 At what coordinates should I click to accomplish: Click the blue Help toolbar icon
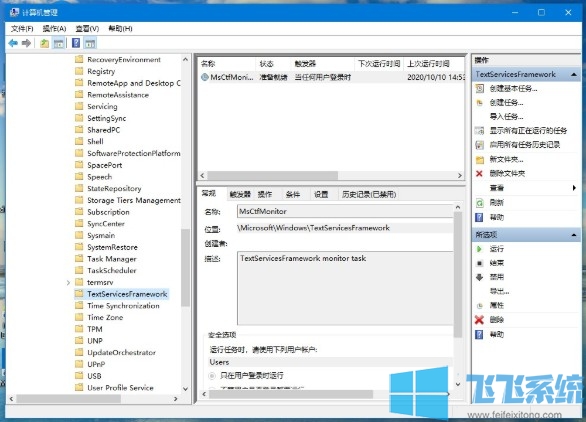coord(76,43)
